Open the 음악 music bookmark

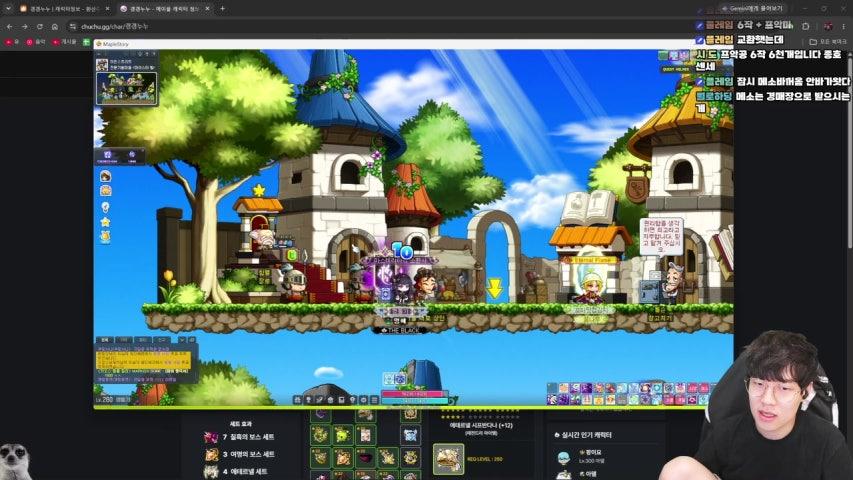36,42
